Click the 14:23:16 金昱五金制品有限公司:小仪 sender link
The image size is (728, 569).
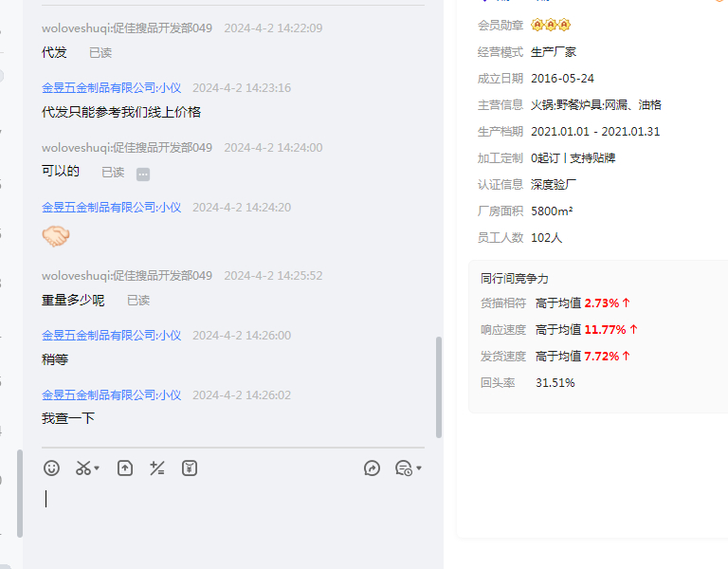pos(111,88)
